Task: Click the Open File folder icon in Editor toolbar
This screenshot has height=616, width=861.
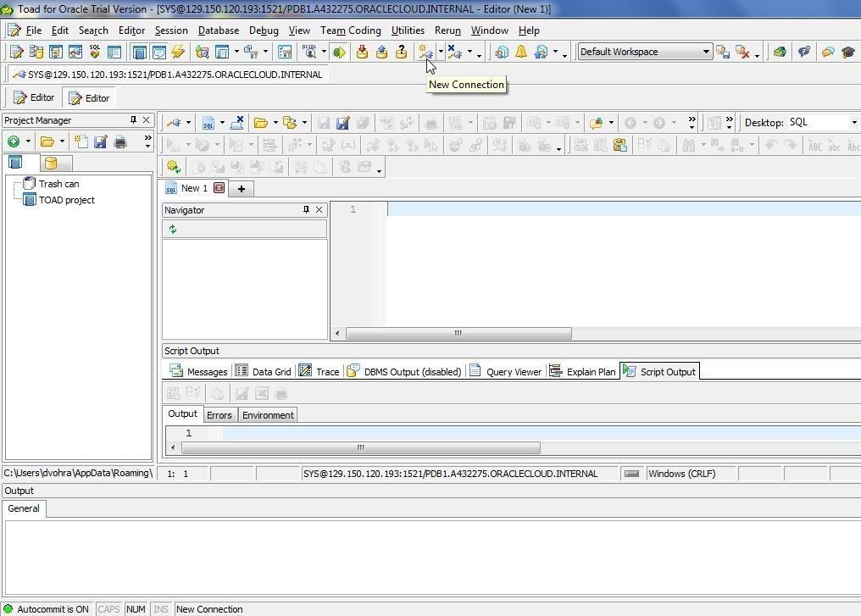Action: (261, 123)
